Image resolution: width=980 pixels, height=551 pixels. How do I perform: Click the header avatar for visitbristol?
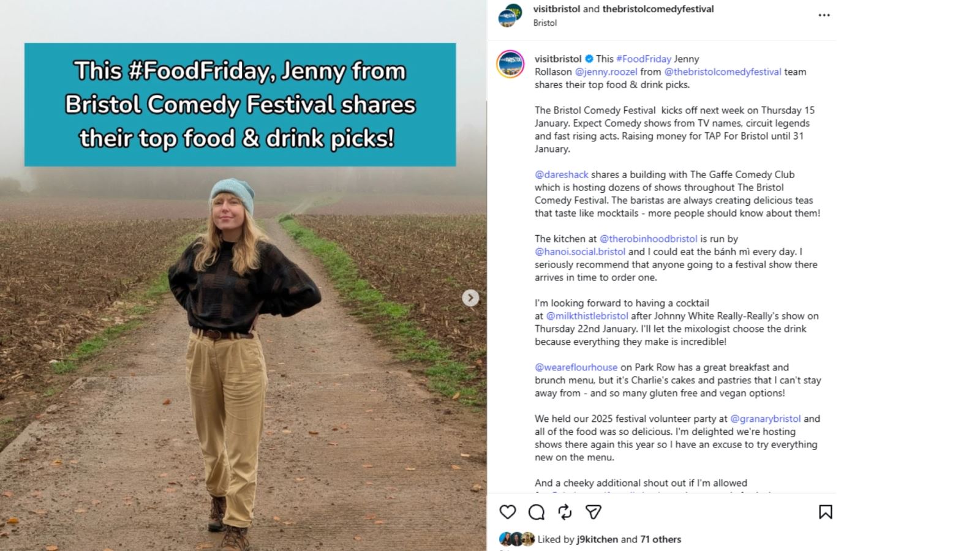tap(510, 15)
